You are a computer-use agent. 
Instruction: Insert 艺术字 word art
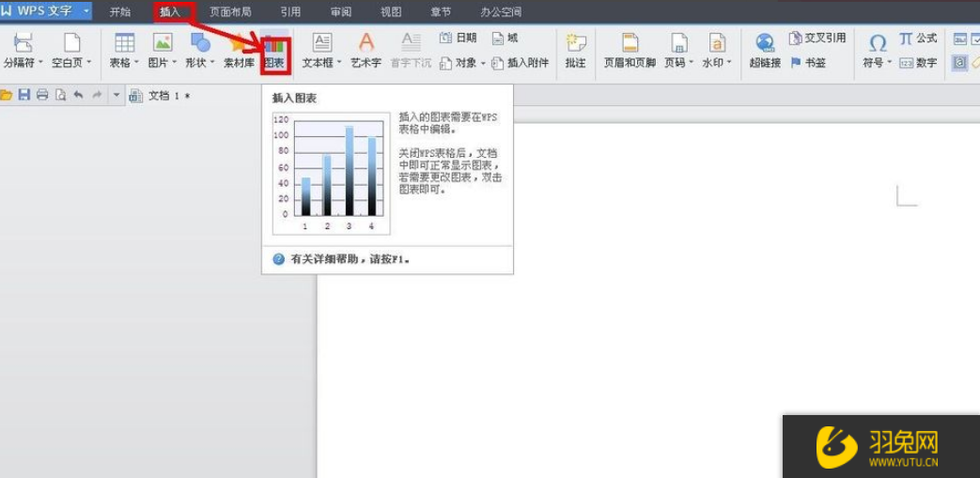(366, 52)
